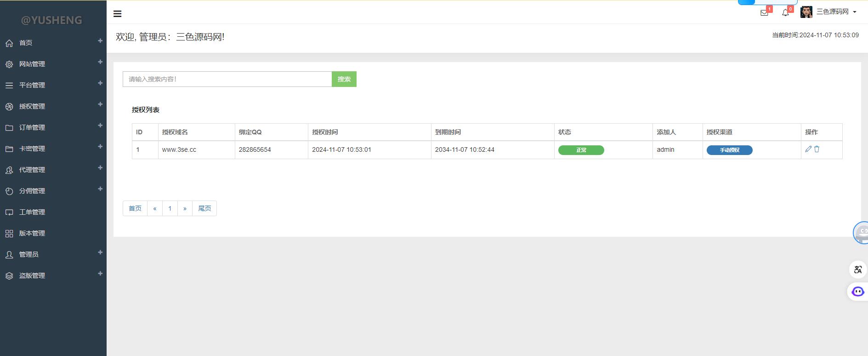868x356 pixels.
Task: Click the translate floating icon
Action: (857, 270)
